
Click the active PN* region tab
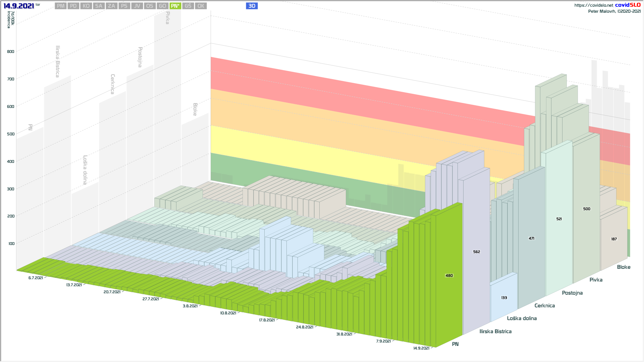(x=175, y=6)
